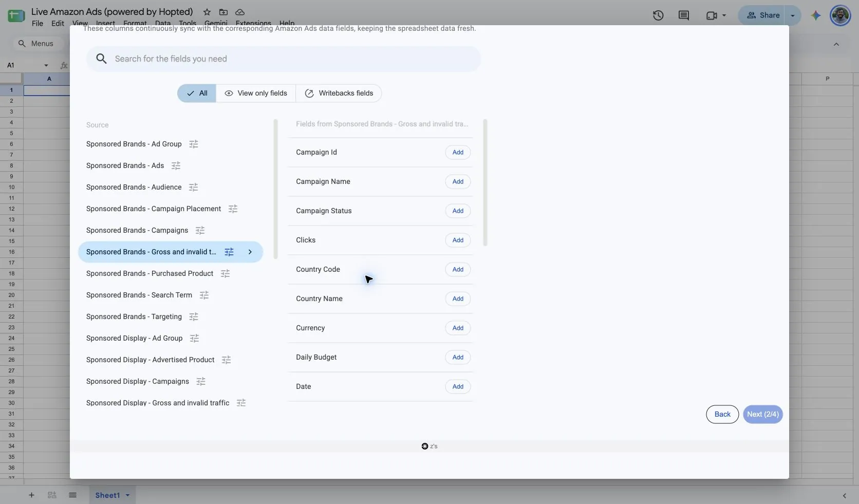The height and width of the screenshot is (504, 859).
Task: Collapse the toolbar with the up chevron
Action: pos(836,44)
